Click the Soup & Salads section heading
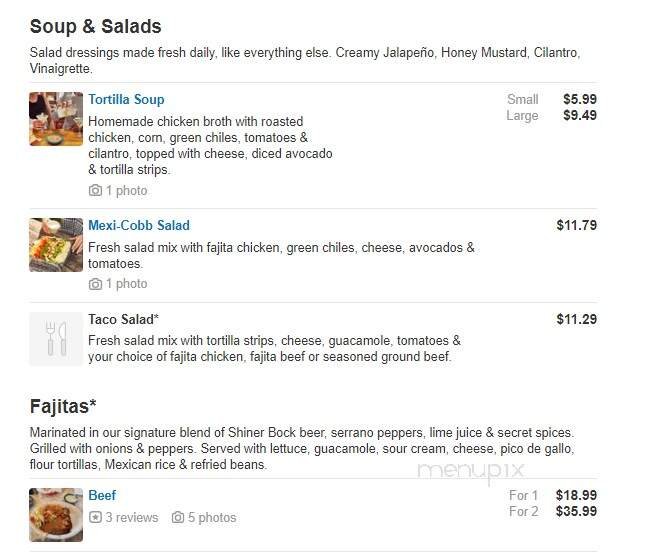 point(95,27)
